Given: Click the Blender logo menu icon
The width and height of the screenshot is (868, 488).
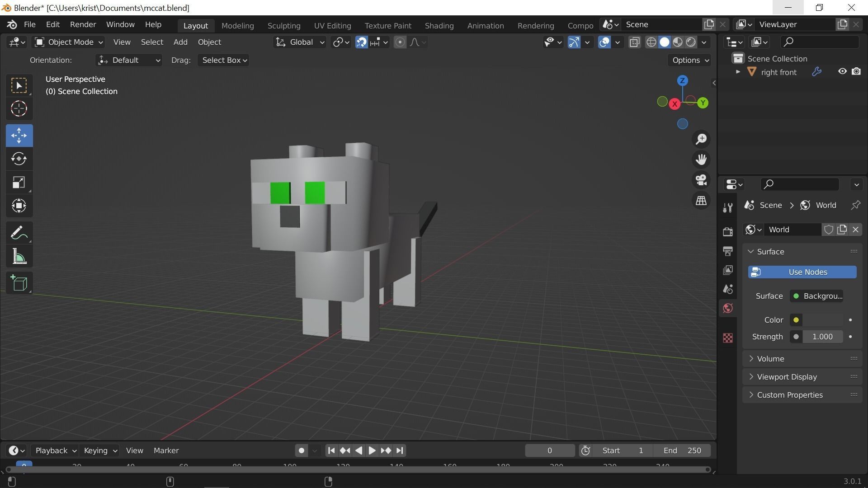Looking at the screenshot, I should click(x=12, y=24).
